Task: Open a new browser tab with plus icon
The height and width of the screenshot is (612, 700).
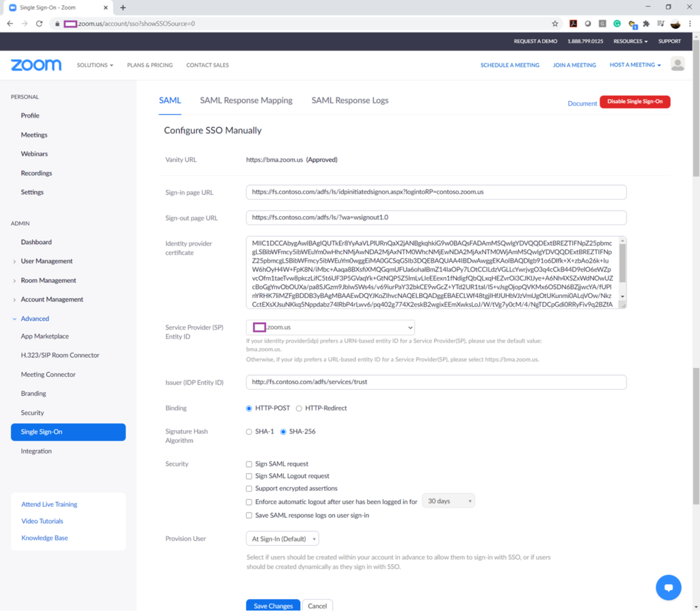Action: click(x=123, y=8)
